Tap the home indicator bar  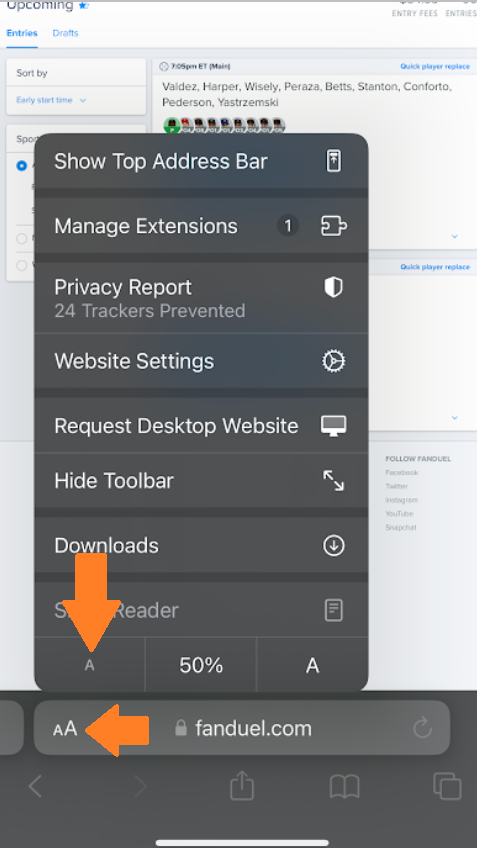242,843
